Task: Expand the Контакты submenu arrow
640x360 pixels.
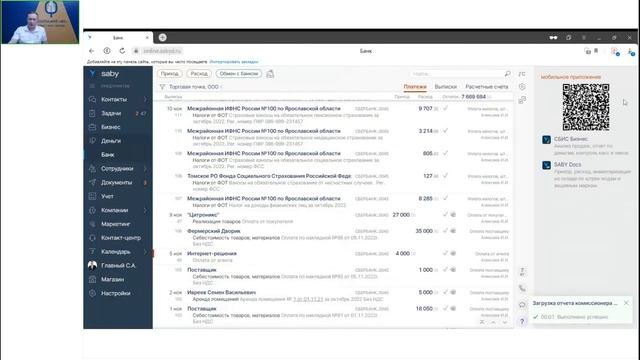Action: [x=145, y=99]
